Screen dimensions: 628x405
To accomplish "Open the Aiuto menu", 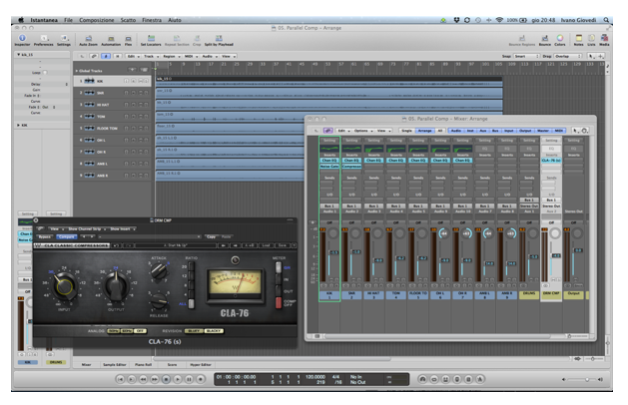I will click(x=175, y=20).
